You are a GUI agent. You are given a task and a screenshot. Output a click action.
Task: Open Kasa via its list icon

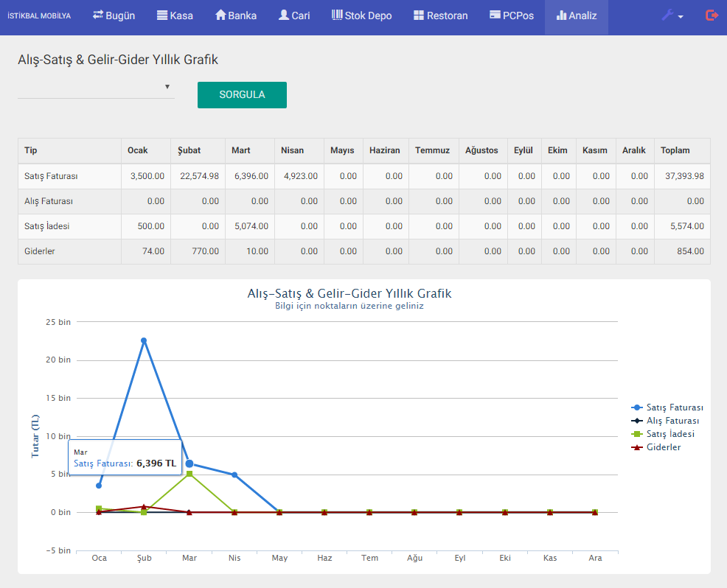[x=162, y=15]
